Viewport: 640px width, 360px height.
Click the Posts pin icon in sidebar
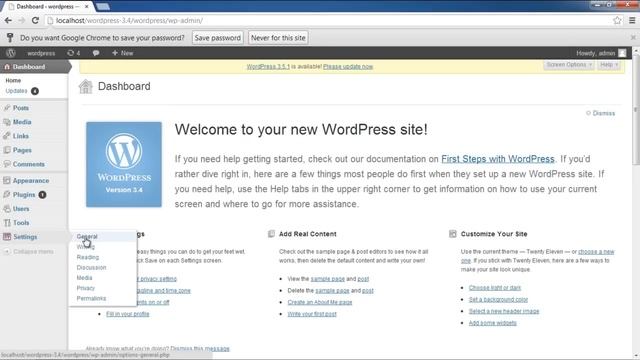click(x=7, y=108)
